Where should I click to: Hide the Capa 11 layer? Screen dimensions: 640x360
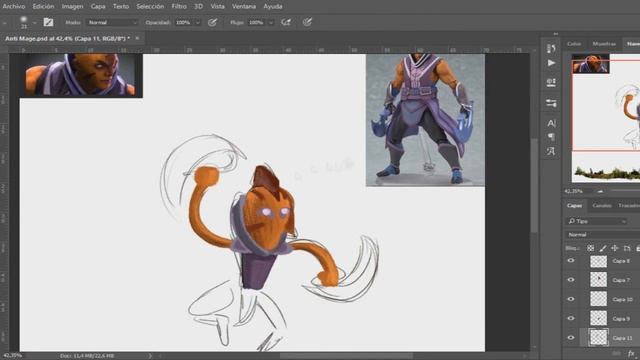point(571,338)
